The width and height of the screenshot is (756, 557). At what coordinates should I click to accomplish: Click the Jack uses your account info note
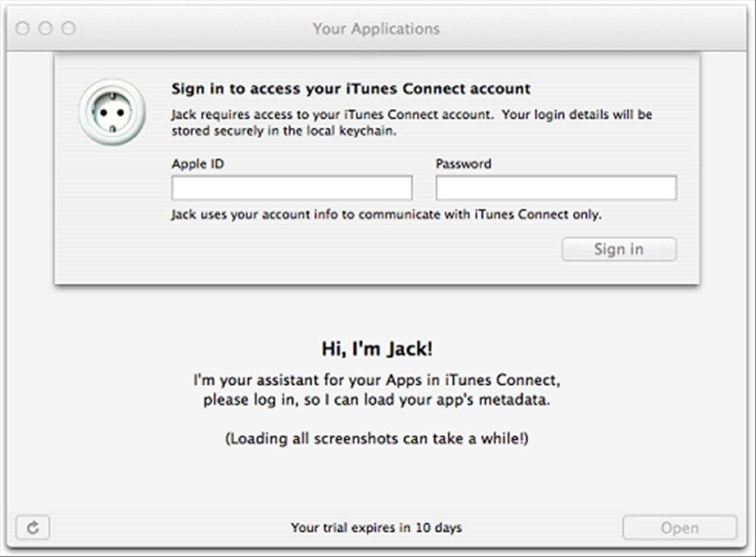point(387,215)
